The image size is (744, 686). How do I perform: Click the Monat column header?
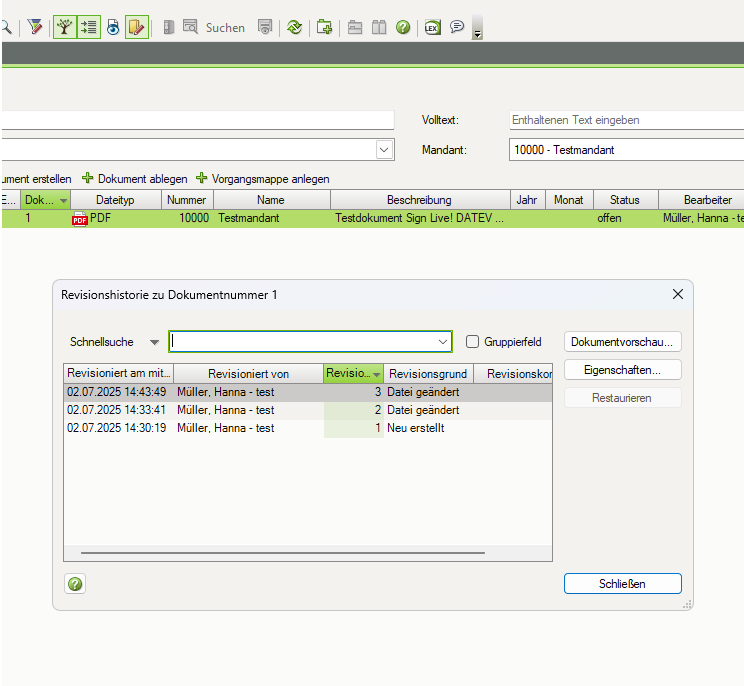coord(569,200)
